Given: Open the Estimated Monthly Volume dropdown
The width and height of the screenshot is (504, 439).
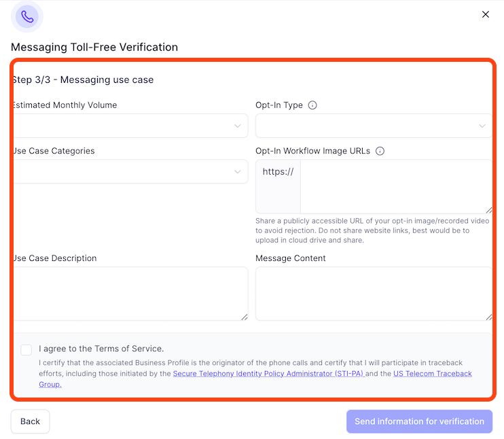Looking at the screenshot, I should click(x=129, y=126).
